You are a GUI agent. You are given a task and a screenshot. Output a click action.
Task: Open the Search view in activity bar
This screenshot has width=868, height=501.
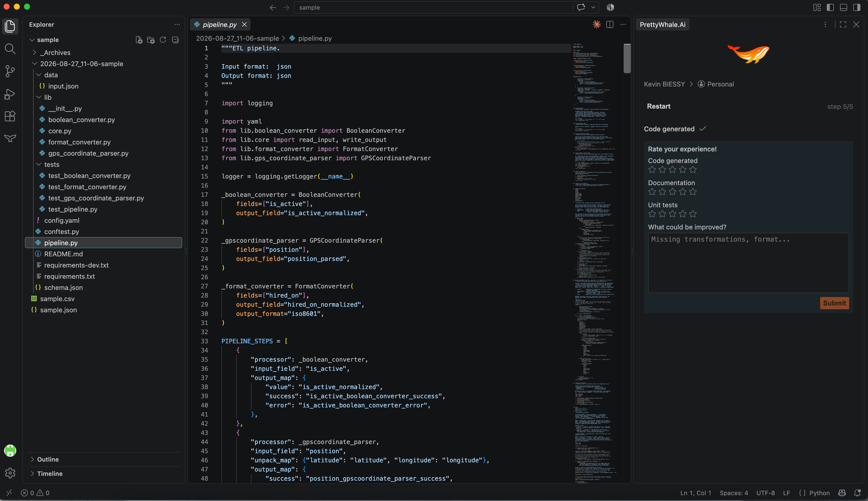(10, 49)
